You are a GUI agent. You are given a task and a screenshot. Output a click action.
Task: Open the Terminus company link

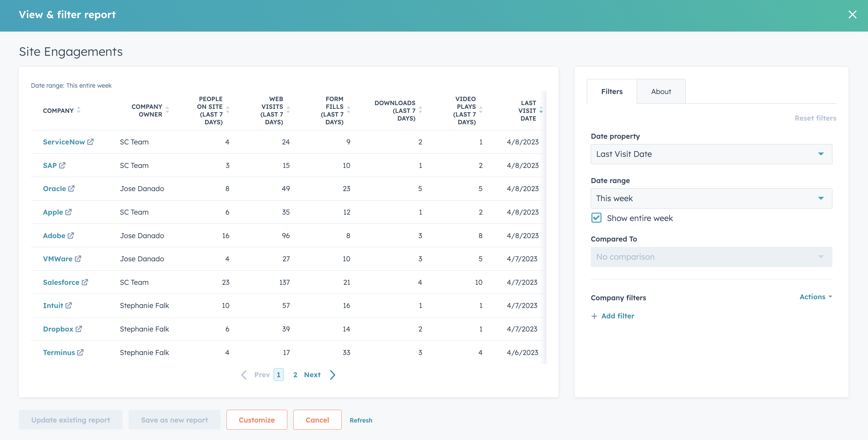tap(59, 352)
